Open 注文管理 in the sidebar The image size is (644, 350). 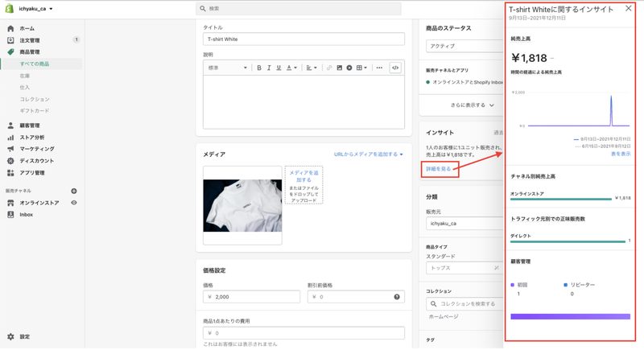tap(30, 40)
